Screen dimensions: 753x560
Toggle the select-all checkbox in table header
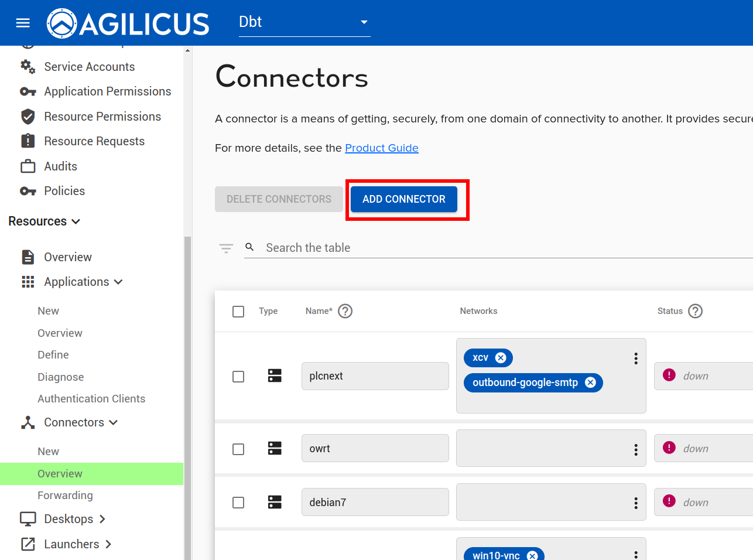pyautogui.click(x=238, y=312)
